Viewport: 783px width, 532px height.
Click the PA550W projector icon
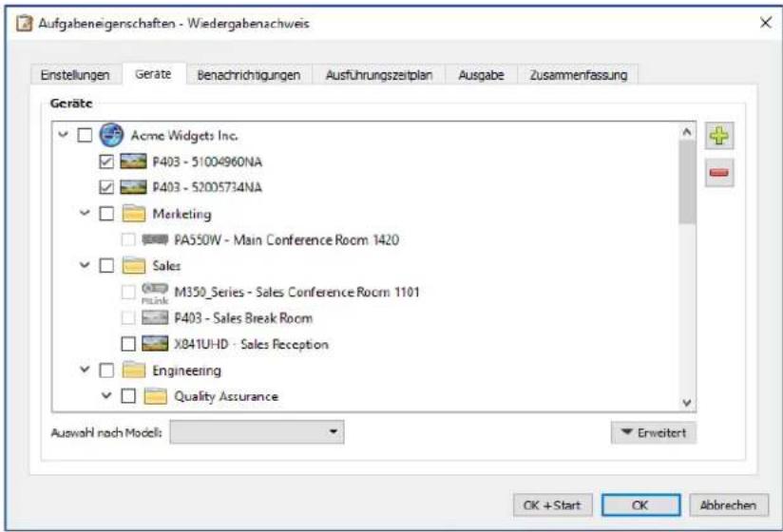[x=155, y=239]
